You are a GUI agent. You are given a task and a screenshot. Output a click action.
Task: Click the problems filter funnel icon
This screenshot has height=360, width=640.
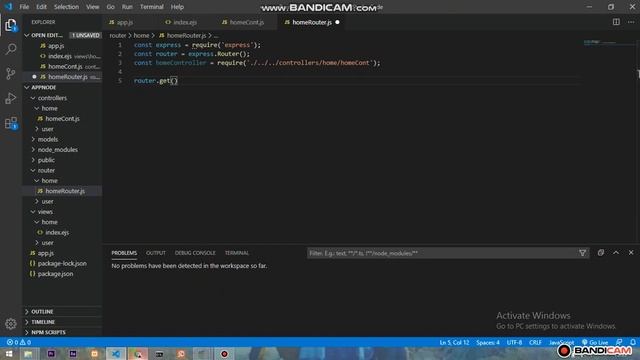pos(582,253)
